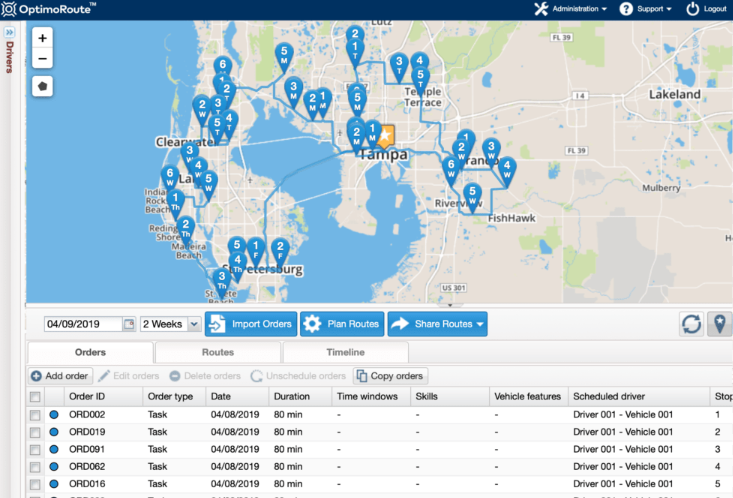Click map pin 2 F in St. Petersburg

click(x=280, y=252)
